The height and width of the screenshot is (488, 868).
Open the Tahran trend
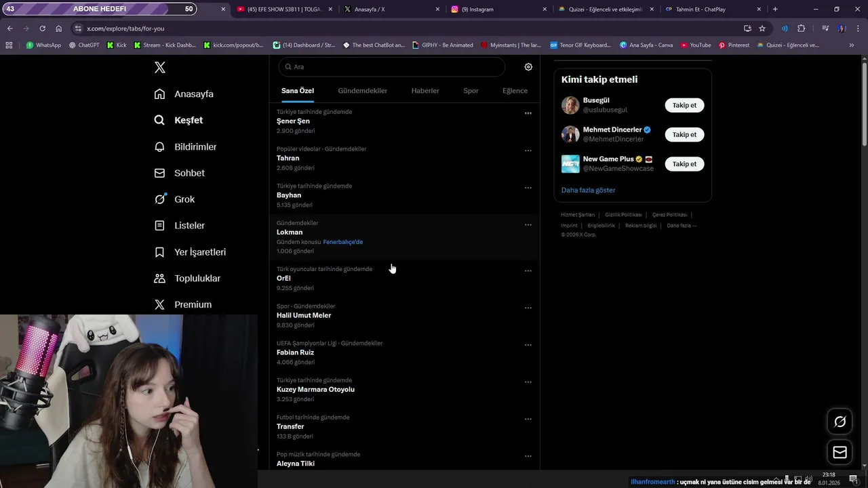(x=404, y=158)
